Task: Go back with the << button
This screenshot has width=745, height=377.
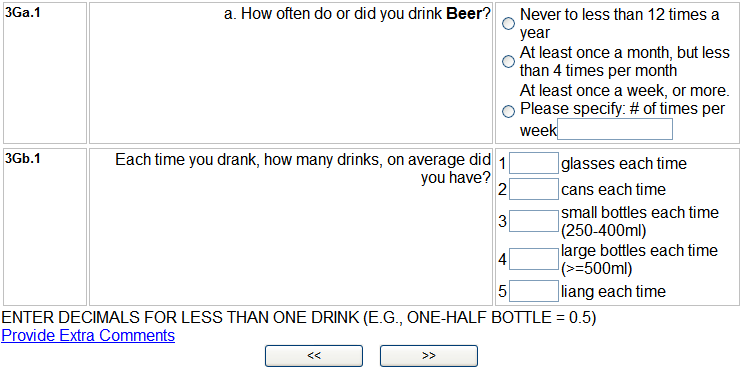Action: (x=314, y=356)
